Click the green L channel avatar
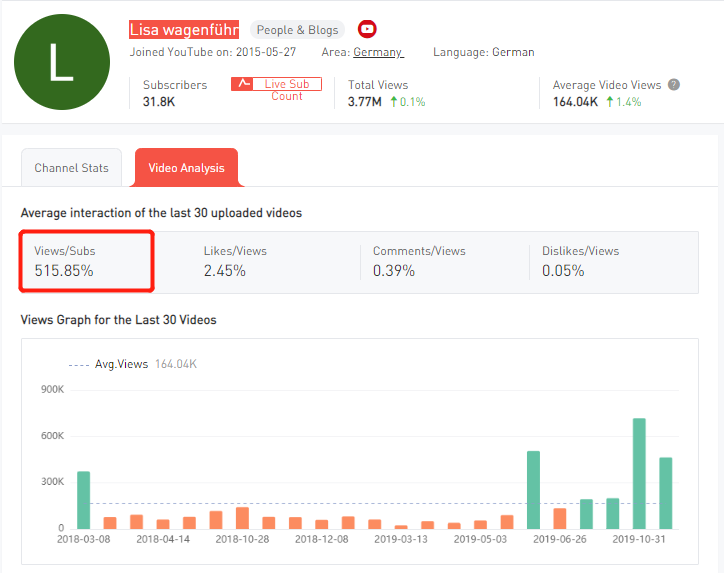 [x=62, y=62]
